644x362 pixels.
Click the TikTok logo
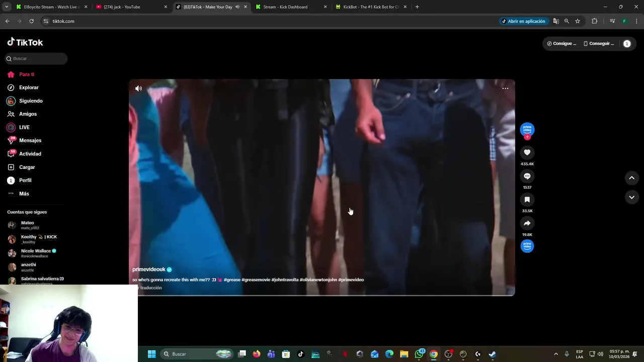click(25, 42)
